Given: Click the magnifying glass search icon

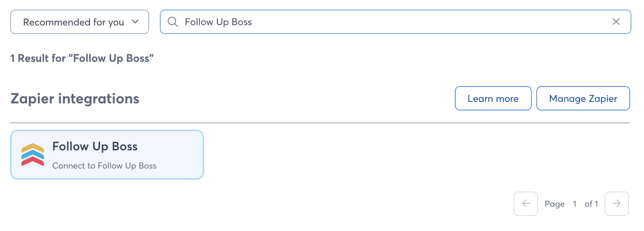Looking at the screenshot, I should pos(173,22).
